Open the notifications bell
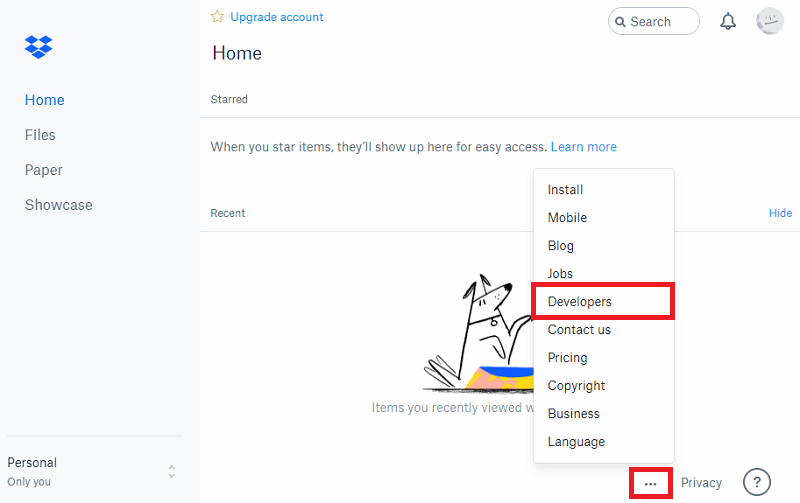 (728, 21)
